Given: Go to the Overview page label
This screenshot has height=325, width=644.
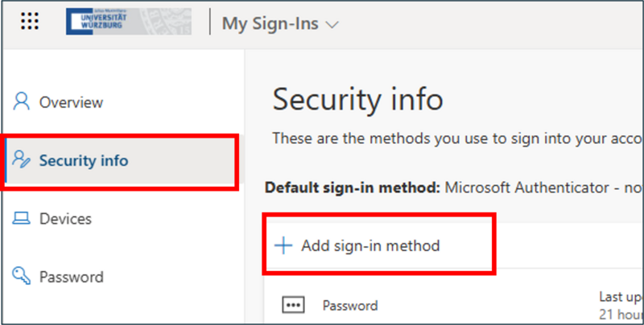Looking at the screenshot, I should click(71, 102).
